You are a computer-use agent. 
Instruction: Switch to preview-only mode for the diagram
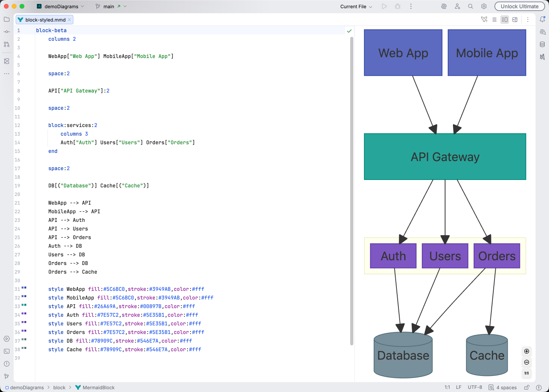(x=515, y=19)
